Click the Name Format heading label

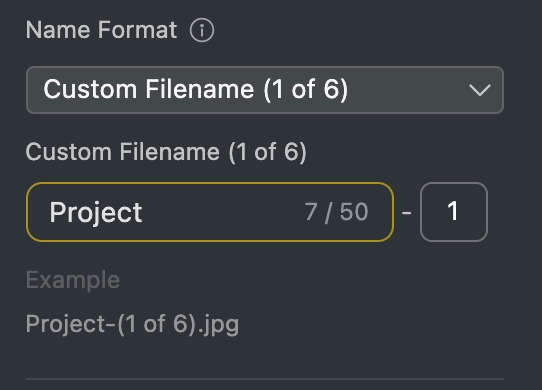(102, 30)
